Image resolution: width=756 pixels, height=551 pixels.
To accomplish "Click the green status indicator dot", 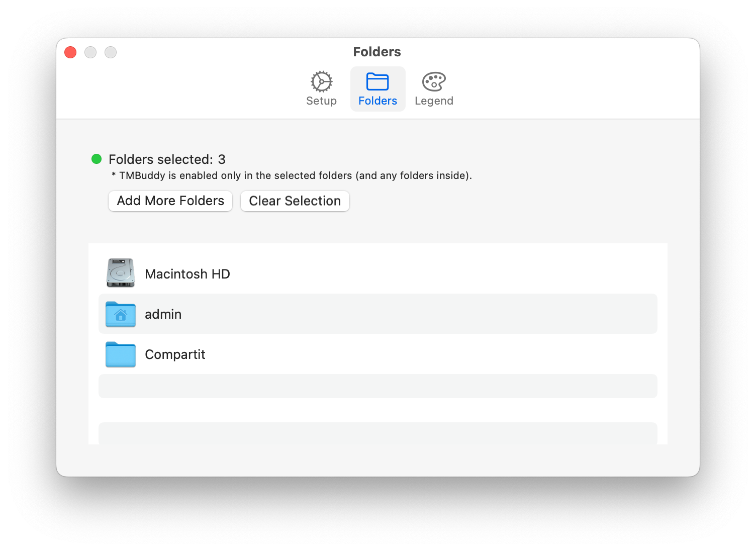I will 97,159.
